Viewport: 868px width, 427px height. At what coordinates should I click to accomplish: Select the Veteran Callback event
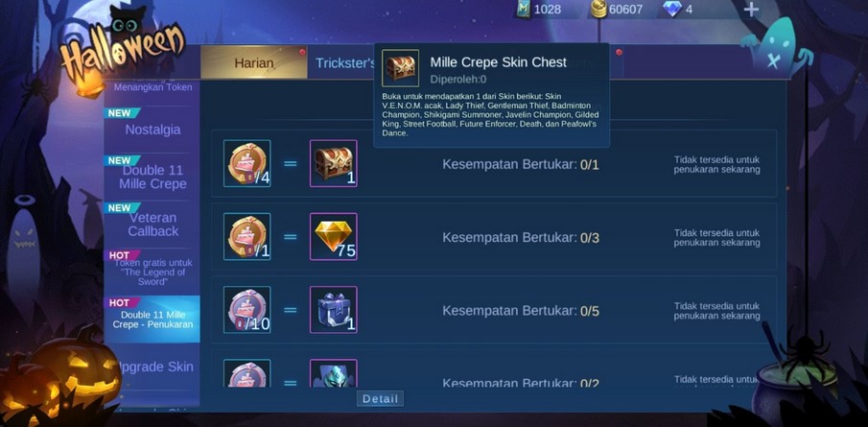[152, 225]
